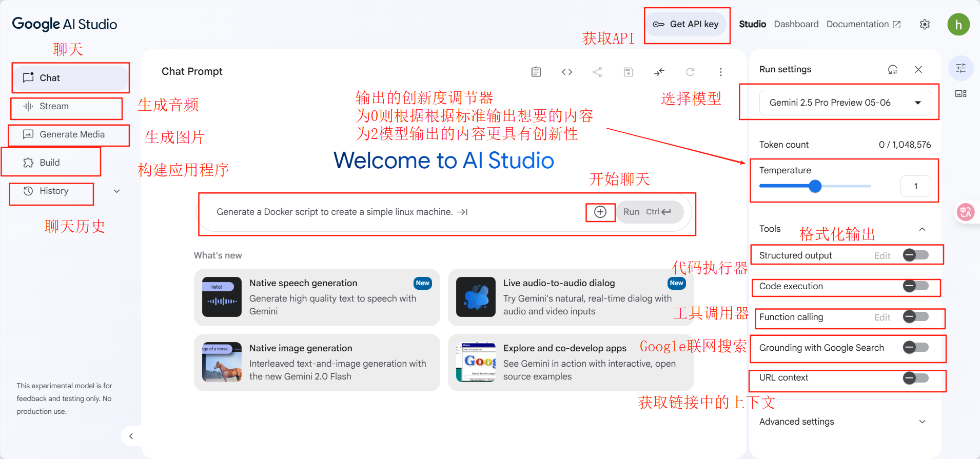Click Edit next to Structured output
980x459 pixels.
pyautogui.click(x=883, y=256)
